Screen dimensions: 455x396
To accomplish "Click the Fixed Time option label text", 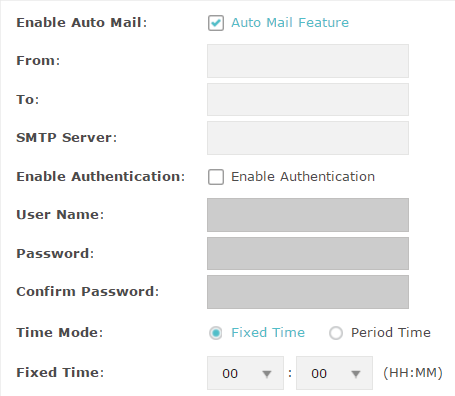I will (268, 333).
